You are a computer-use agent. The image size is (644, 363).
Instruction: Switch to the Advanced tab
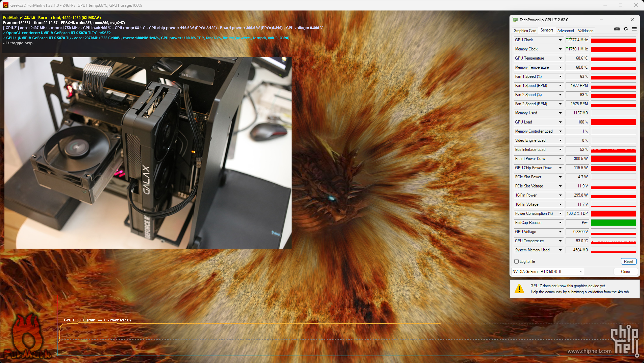(x=566, y=31)
